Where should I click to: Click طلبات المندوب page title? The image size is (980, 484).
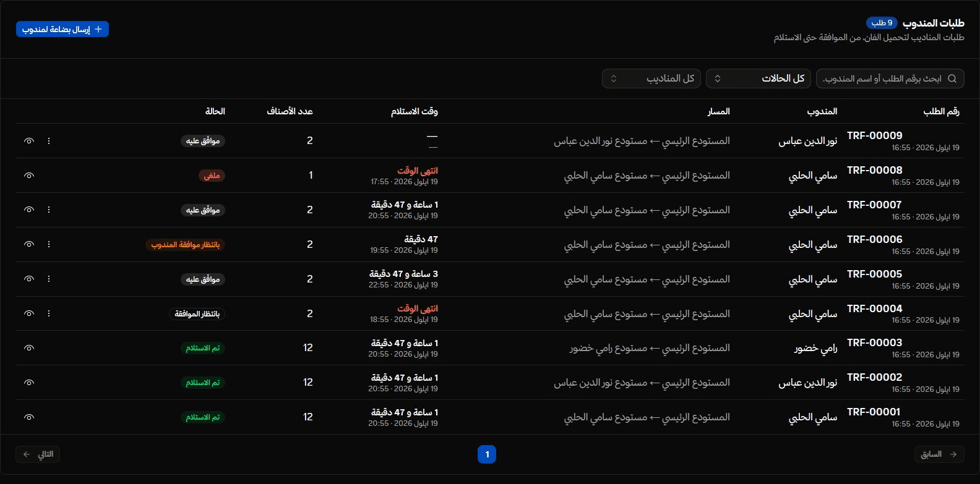(x=933, y=23)
